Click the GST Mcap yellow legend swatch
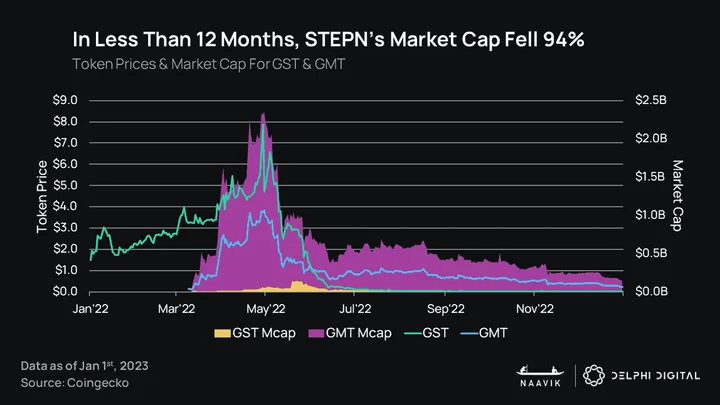Screen dimensions: 720x405 click(x=222, y=333)
